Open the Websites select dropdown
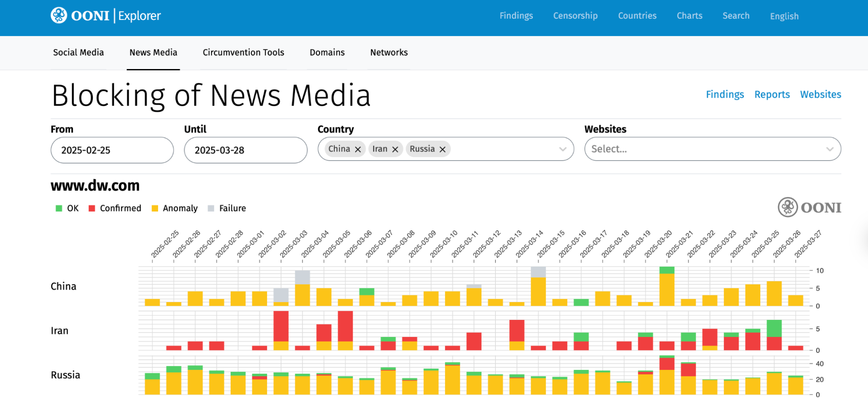Image resolution: width=868 pixels, height=405 pixels. coord(712,149)
